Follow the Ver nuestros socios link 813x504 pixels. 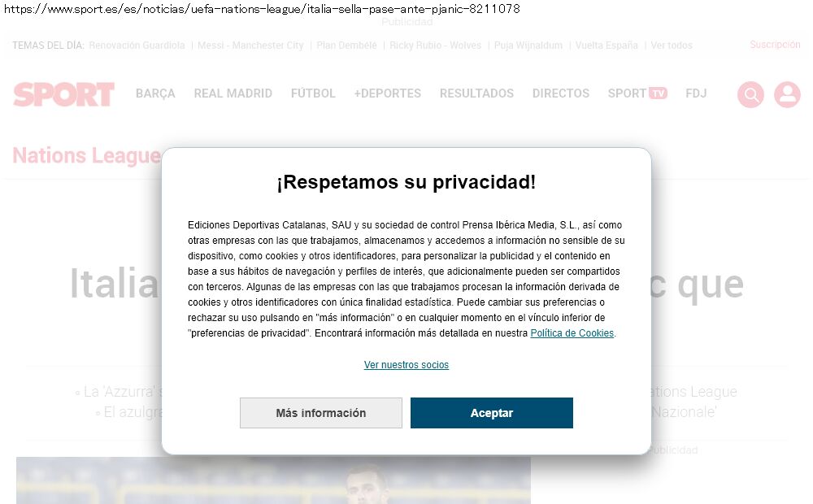tap(406, 364)
